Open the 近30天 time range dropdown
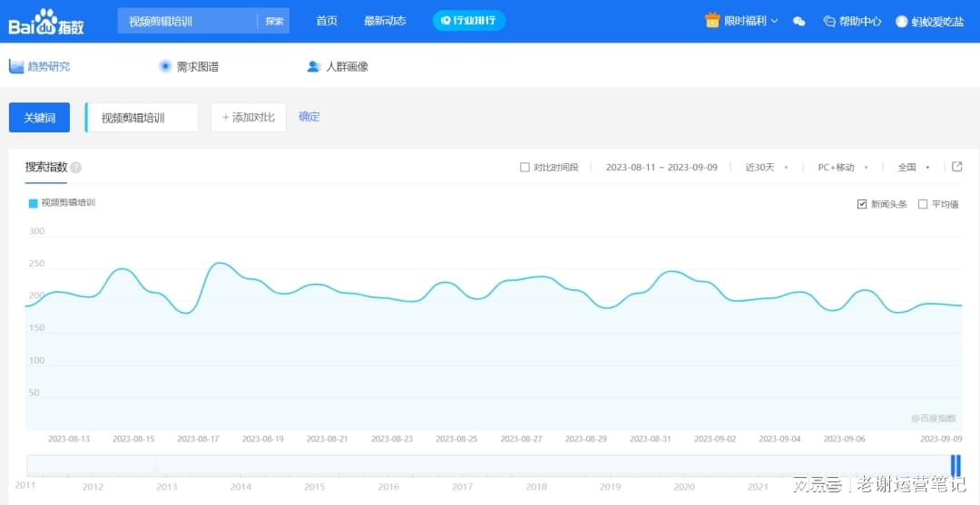 click(766, 168)
